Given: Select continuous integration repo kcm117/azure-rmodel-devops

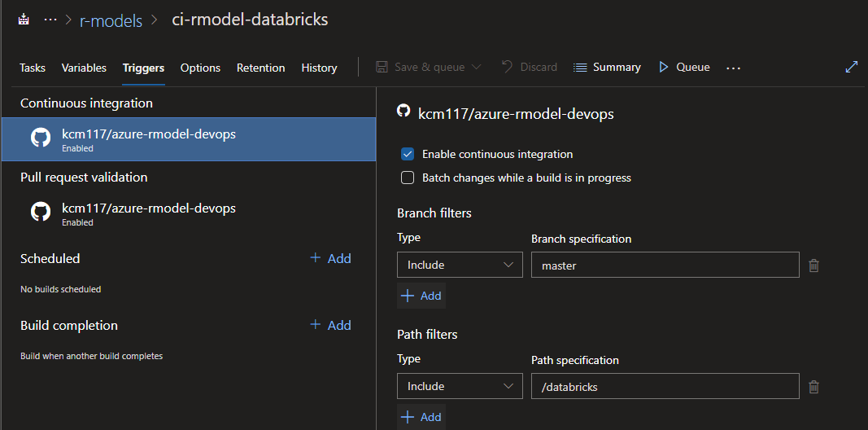Looking at the screenshot, I should click(188, 139).
